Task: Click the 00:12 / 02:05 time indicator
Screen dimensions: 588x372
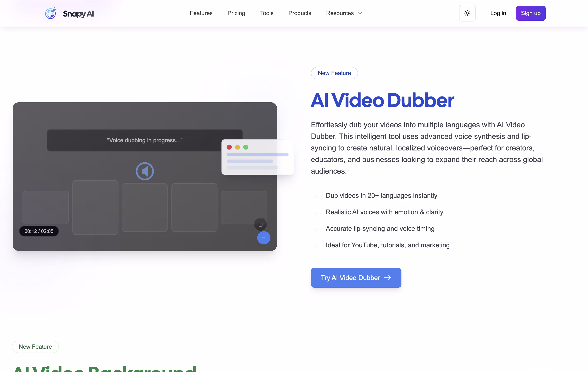Action: pyautogui.click(x=39, y=231)
